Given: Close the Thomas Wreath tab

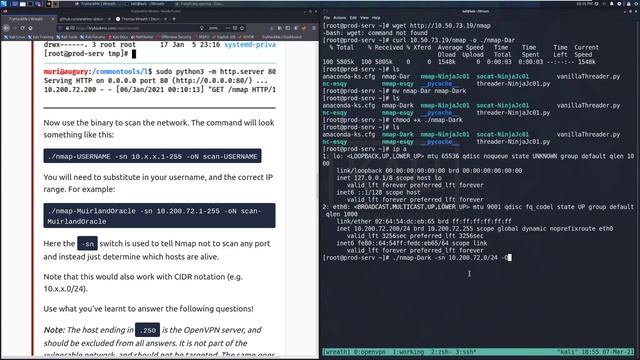Looking at the screenshot, I should click(x=165, y=19).
